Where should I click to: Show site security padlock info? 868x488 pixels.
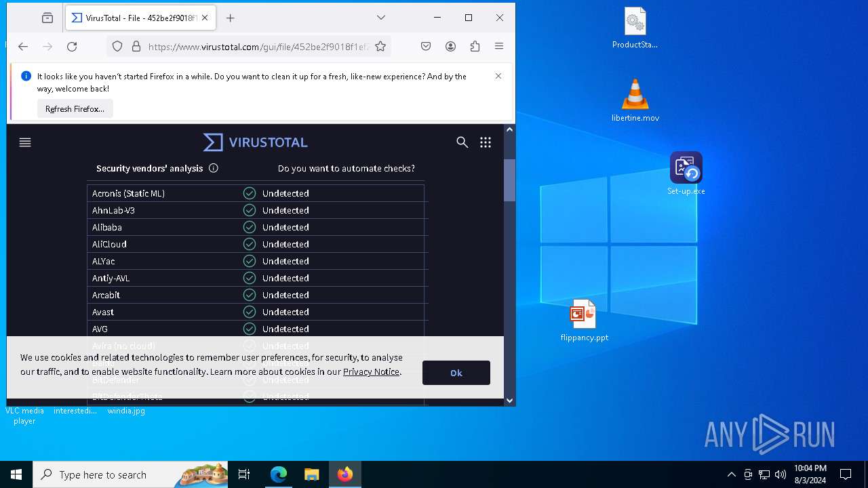[x=136, y=46]
